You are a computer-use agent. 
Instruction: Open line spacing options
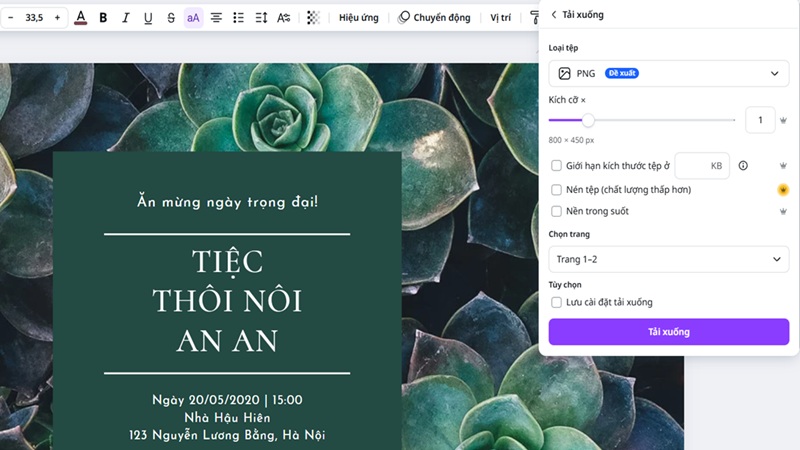coord(261,18)
